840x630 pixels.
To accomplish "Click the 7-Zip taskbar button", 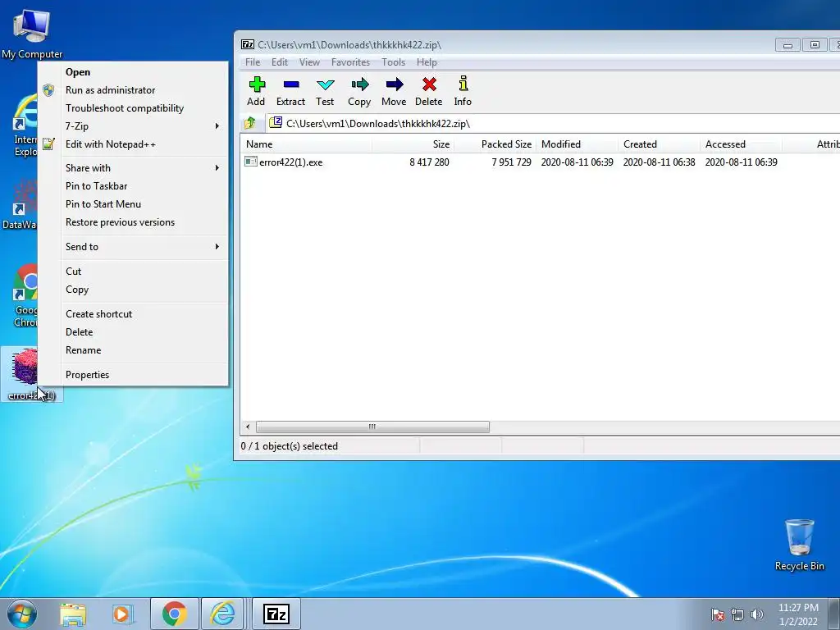I will pyautogui.click(x=276, y=614).
